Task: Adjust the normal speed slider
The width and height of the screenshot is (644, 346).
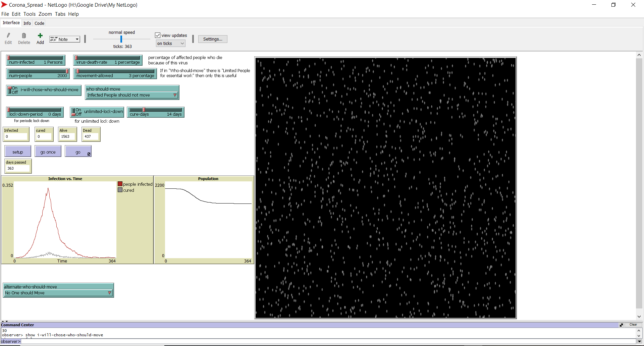Action: pos(121,39)
